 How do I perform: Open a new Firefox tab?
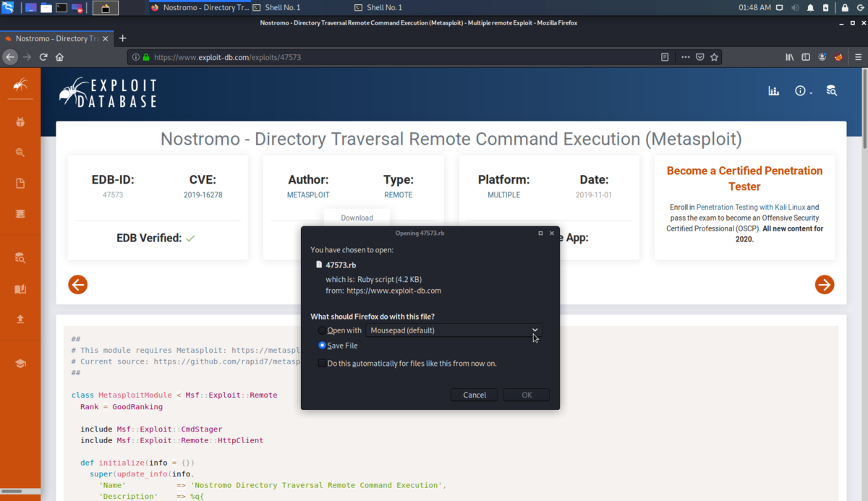tap(123, 38)
